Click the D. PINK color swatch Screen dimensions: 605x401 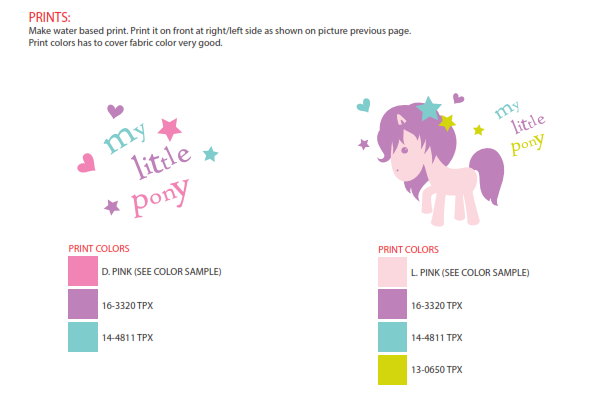(x=83, y=271)
